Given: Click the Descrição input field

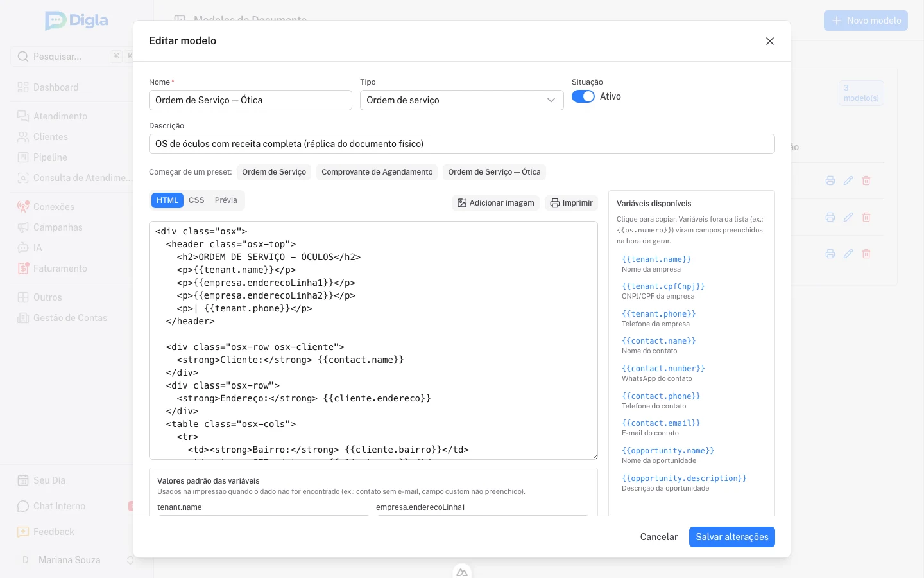Looking at the screenshot, I should (461, 144).
